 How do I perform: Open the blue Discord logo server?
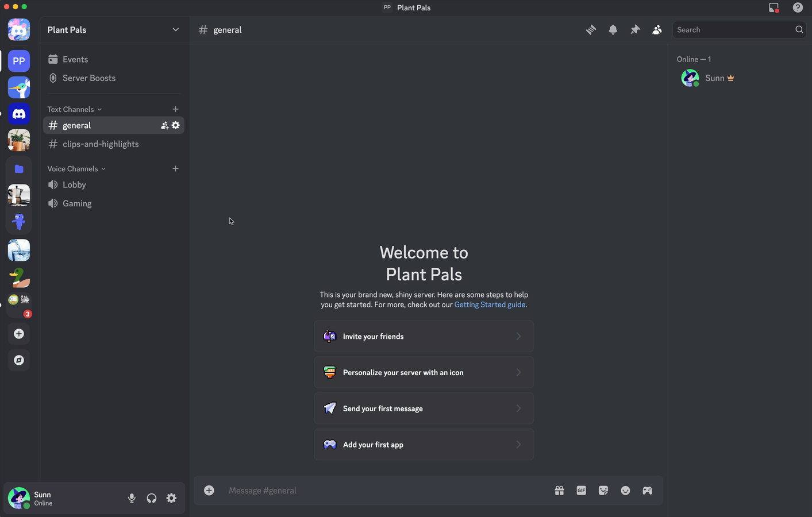click(19, 114)
